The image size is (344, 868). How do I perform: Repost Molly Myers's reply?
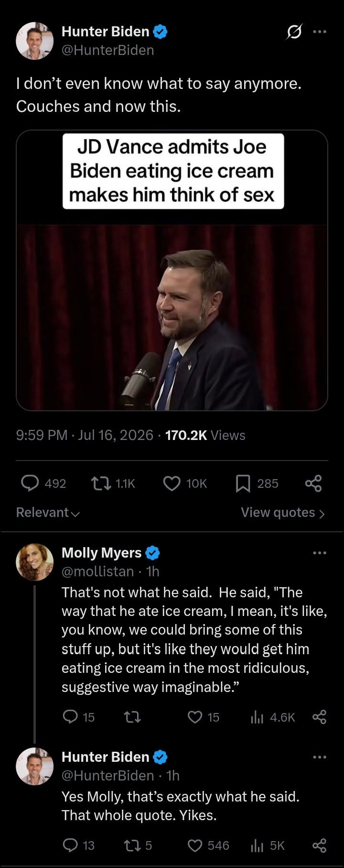pyautogui.click(x=132, y=717)
